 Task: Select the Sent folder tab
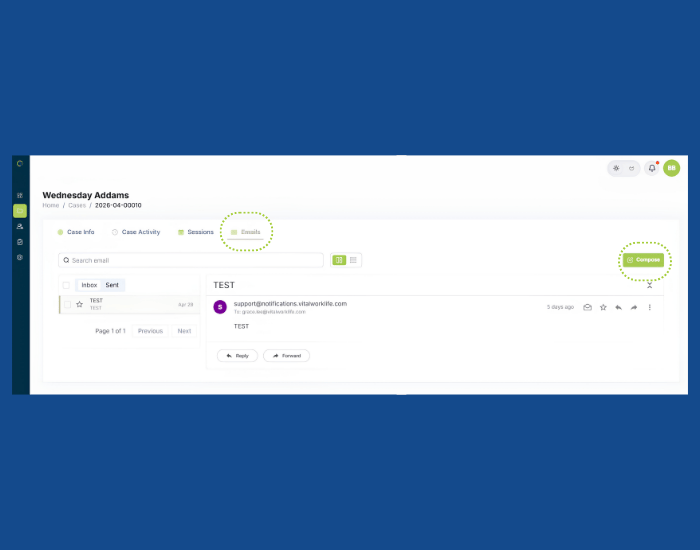[112, 285]
